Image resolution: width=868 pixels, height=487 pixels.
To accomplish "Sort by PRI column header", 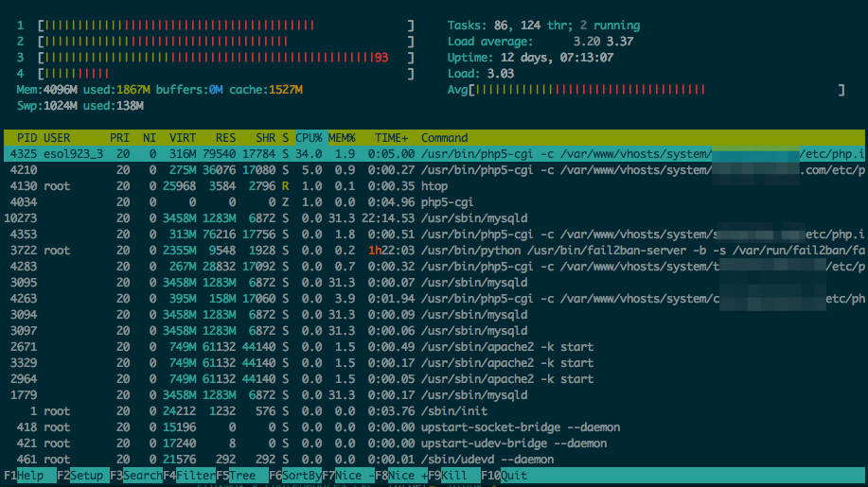I will (119, 138).
